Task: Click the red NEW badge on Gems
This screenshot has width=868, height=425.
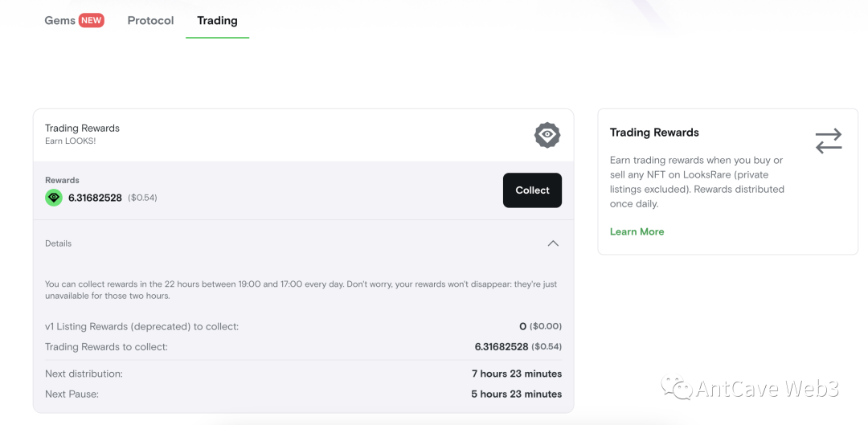Action: click(91, 20)
